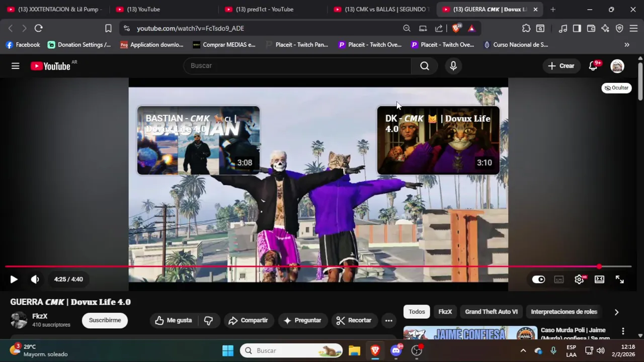The image size is (644, 362).
Task: Play the paused video
Action: (14, 280)
